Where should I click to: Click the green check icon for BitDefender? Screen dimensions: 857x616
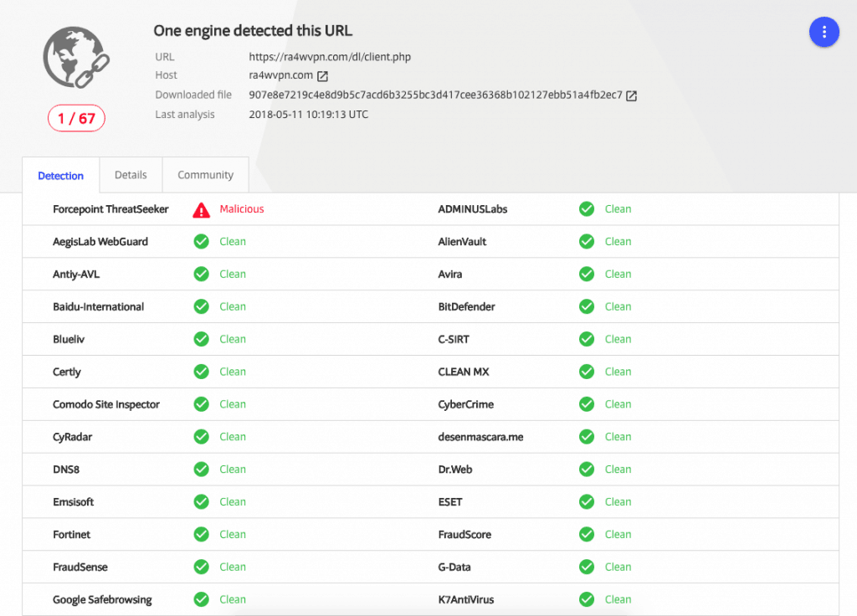[587, 306]
